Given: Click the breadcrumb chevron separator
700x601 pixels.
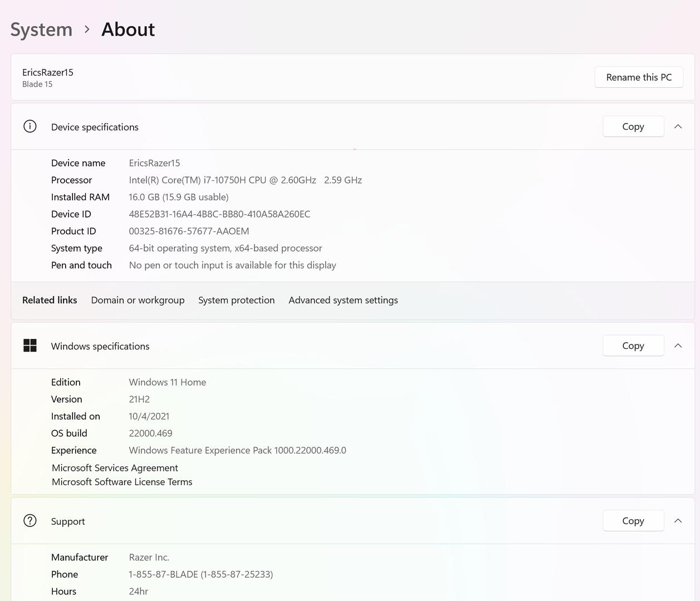Looking at the screenshot, I should [x=87, y=29].
